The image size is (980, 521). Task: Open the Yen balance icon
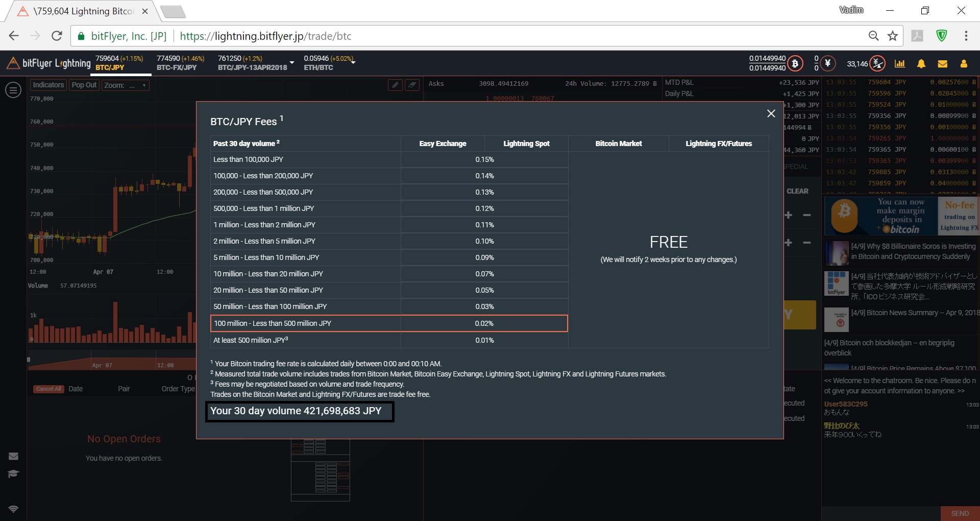pyautogui.click(x=827, y=63)
